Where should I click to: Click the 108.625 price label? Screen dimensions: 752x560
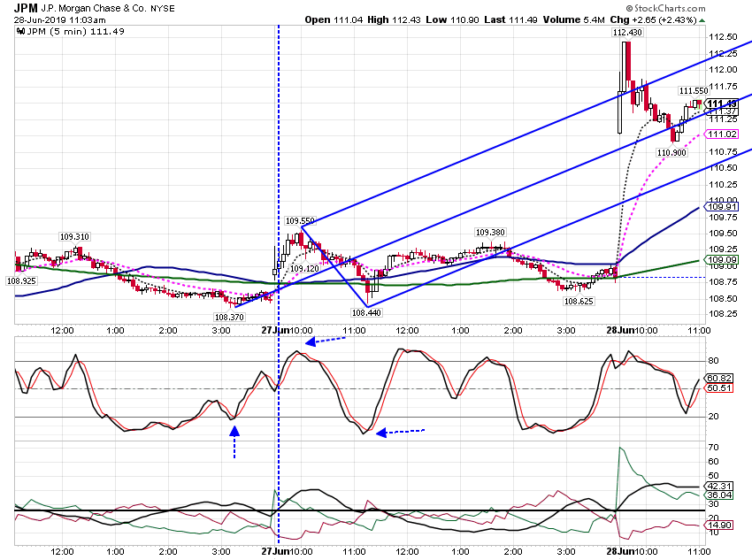click(x=579, y=301)
